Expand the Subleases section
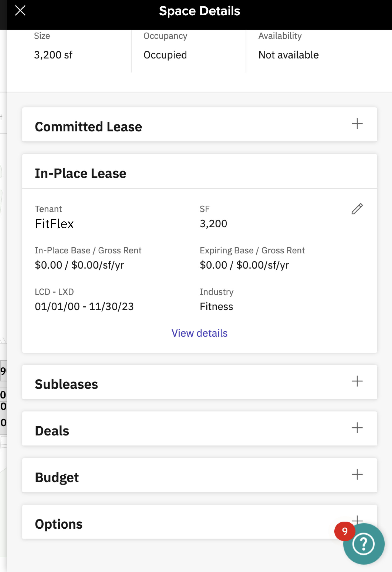 click(200, 382)
